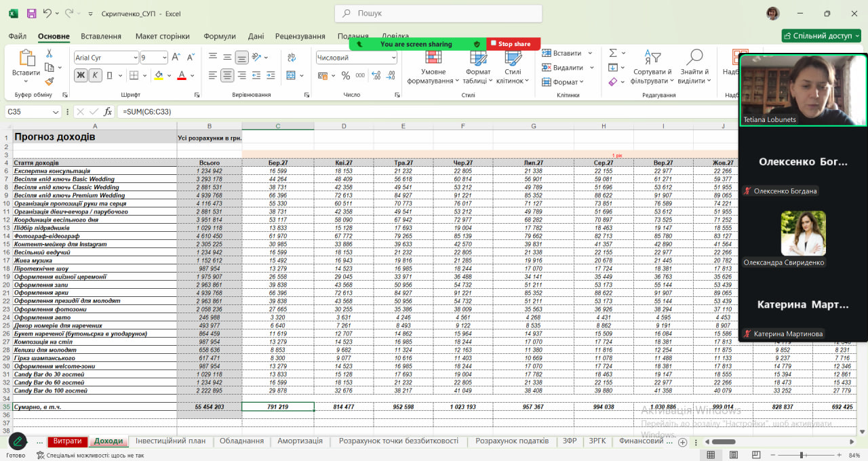
Task: Click the Cut scissors icon
Action: coord(50,54)
